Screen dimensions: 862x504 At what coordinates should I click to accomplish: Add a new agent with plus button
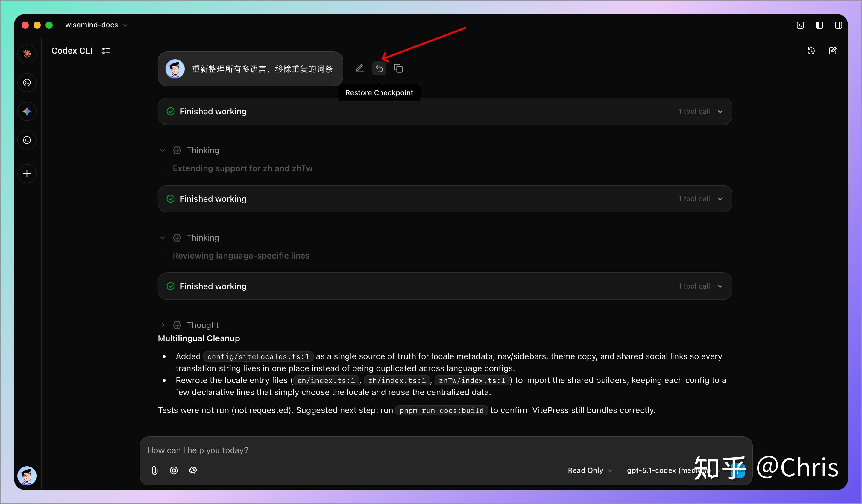[x=27, y=174]
